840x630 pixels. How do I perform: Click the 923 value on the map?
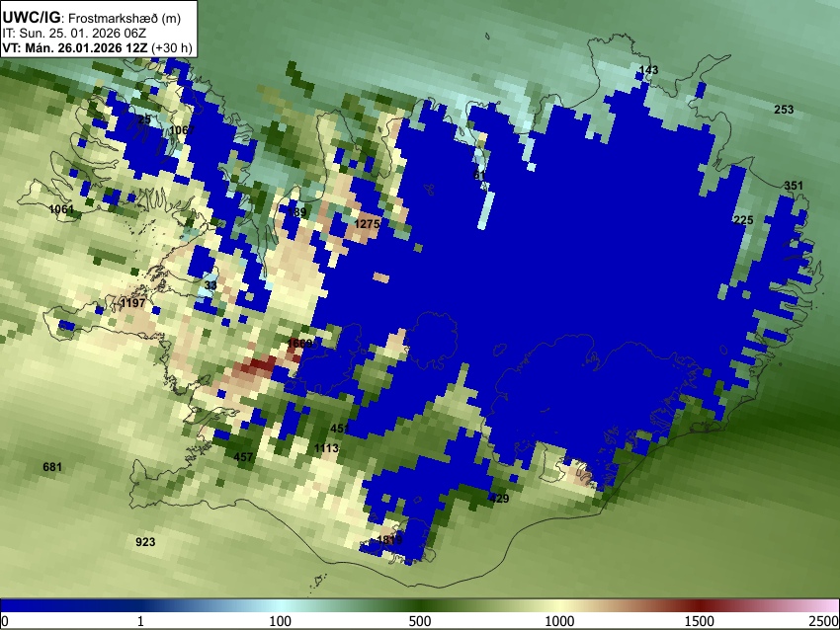point(145,542)
